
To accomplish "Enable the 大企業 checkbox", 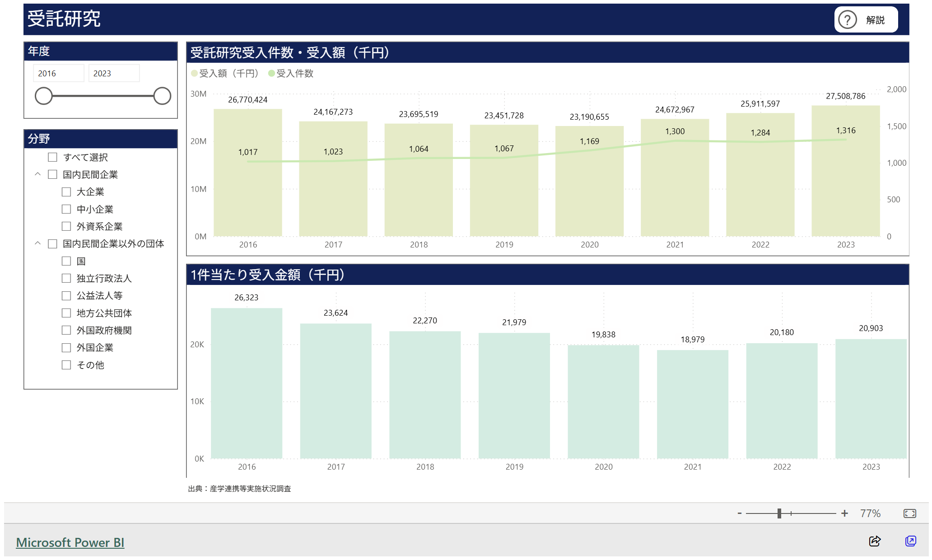I will coord(66,192).
